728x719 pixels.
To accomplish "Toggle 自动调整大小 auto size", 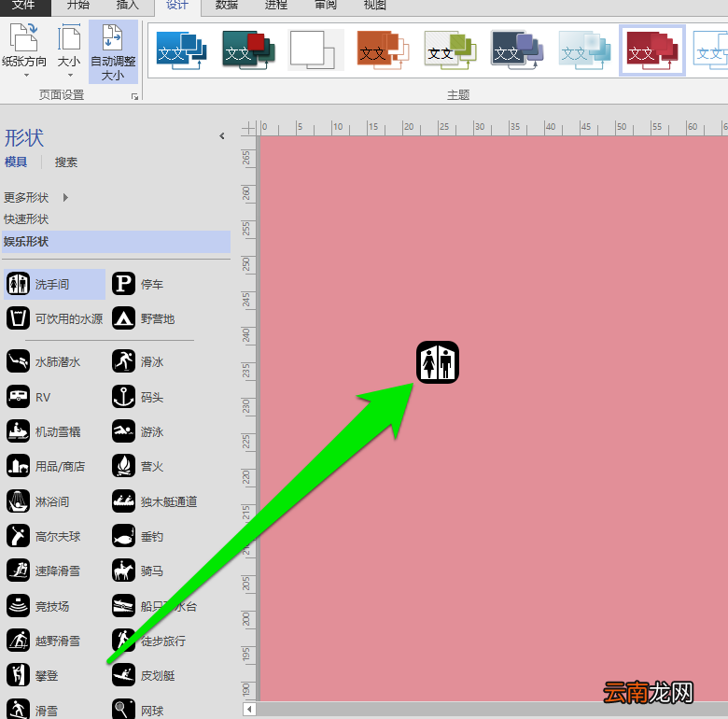I will (113, 51).
